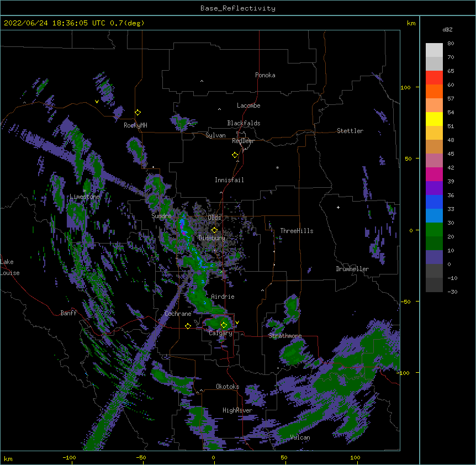Click the Okotoks town label
Screen dimensions: 476x465
(x=228, y=387)
